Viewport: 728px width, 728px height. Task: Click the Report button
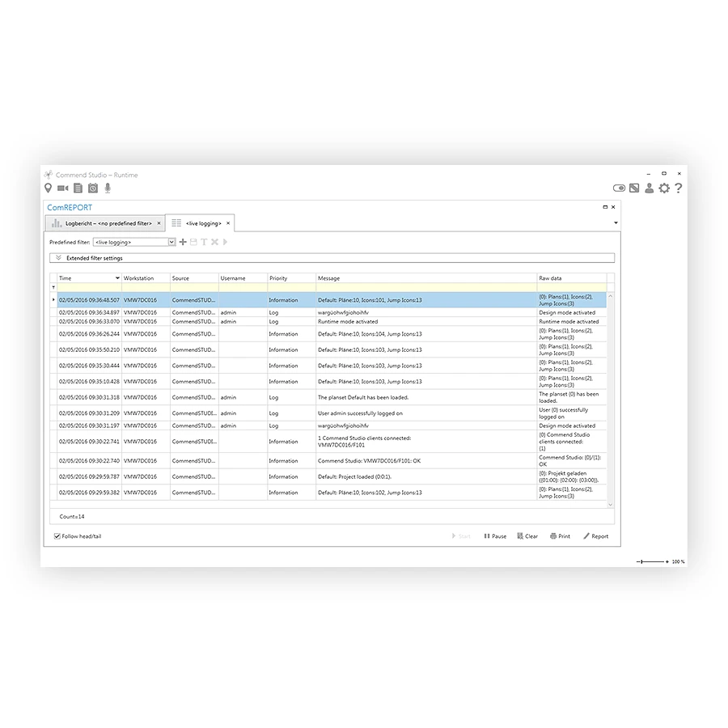[595, 536]
